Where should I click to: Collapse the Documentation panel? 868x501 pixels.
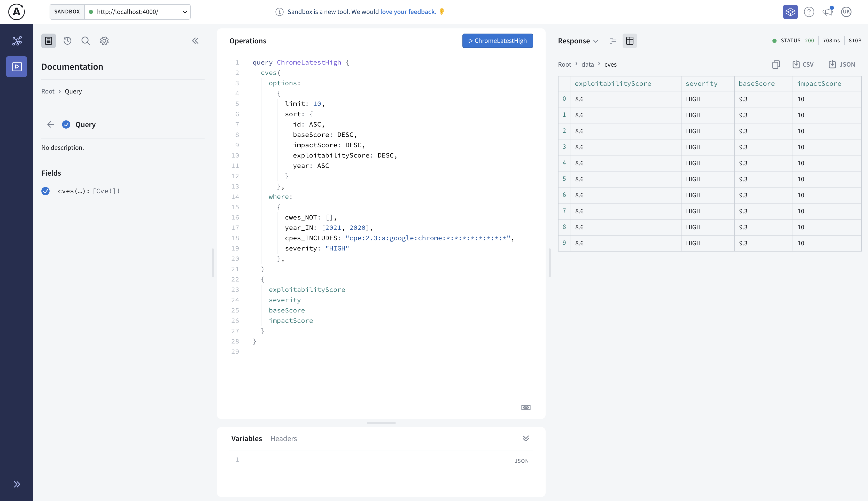point(195,41)
